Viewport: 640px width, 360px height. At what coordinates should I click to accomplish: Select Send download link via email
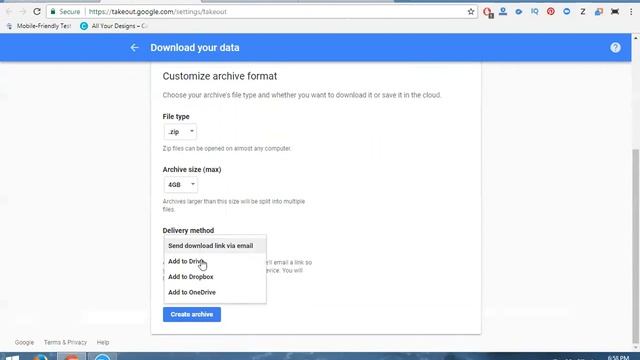(215, 246)
